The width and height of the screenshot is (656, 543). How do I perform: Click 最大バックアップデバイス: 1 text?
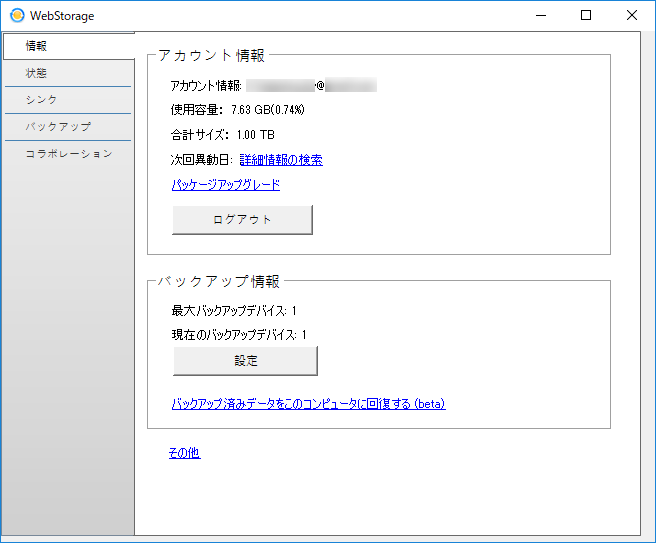click(234, 311)
